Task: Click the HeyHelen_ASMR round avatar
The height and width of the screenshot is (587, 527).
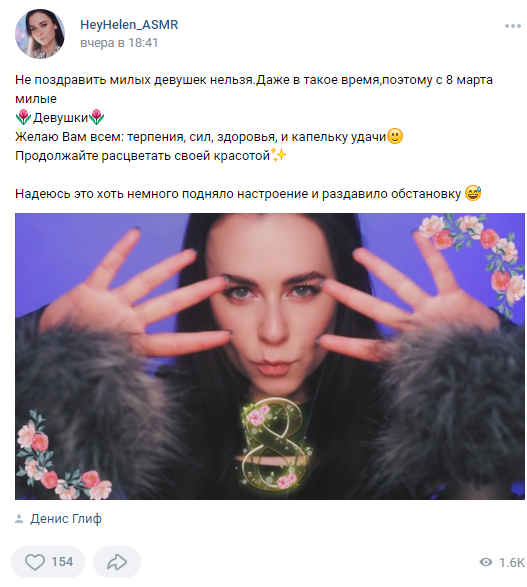Action: click(x=40, y=34)
